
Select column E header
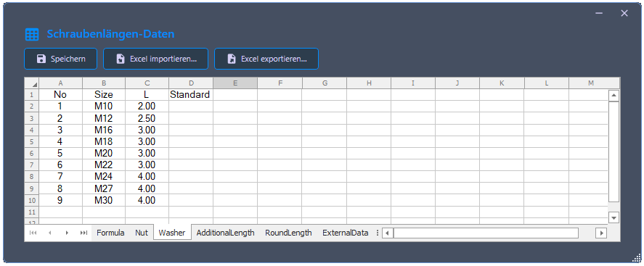pyautogui.click(x=235, y=83)
